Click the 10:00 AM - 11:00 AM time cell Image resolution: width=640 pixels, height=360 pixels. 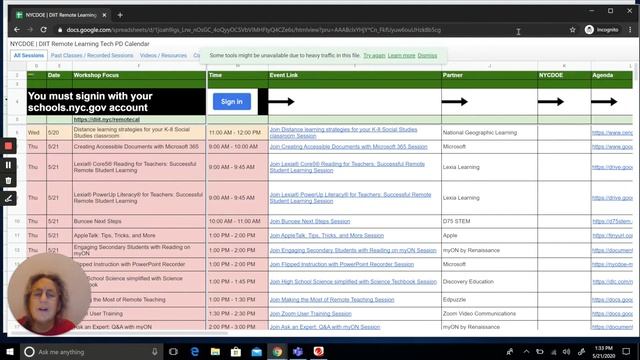click(238, 221)
